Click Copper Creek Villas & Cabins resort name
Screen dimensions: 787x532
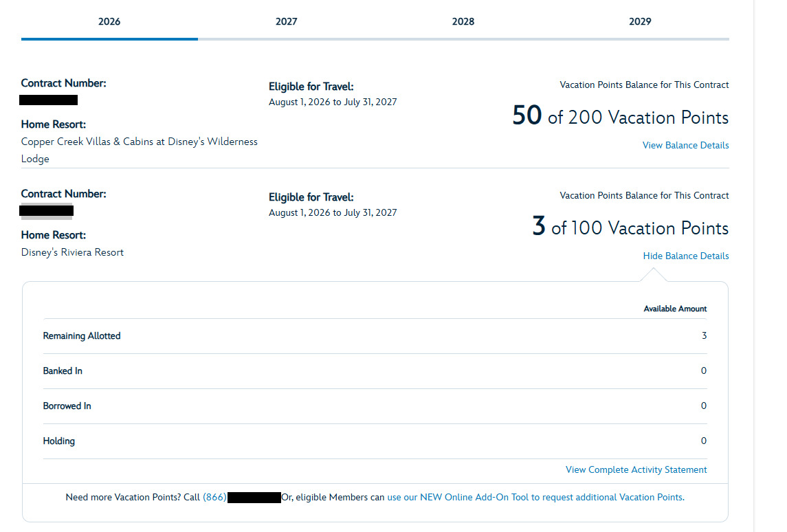tap(139, 150)
